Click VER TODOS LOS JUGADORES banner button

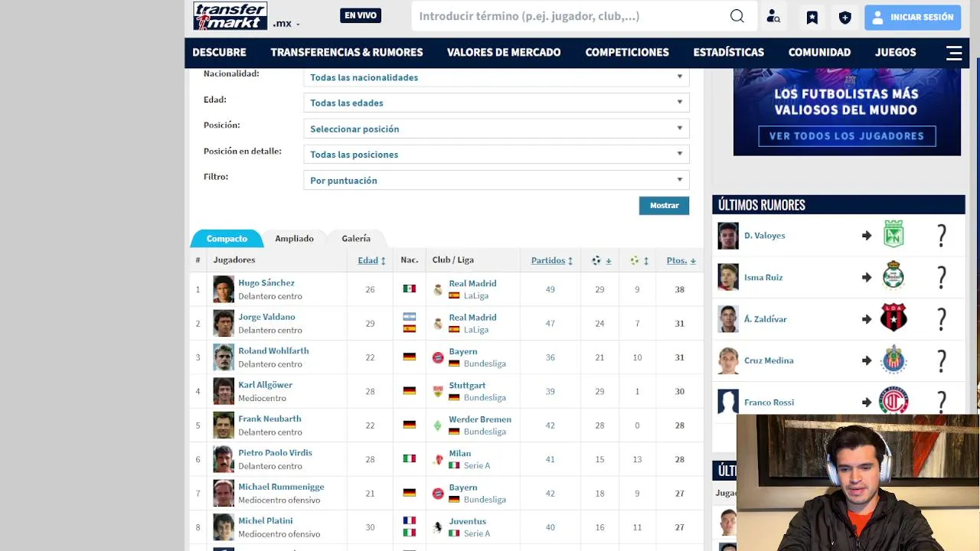pos(847,136)
